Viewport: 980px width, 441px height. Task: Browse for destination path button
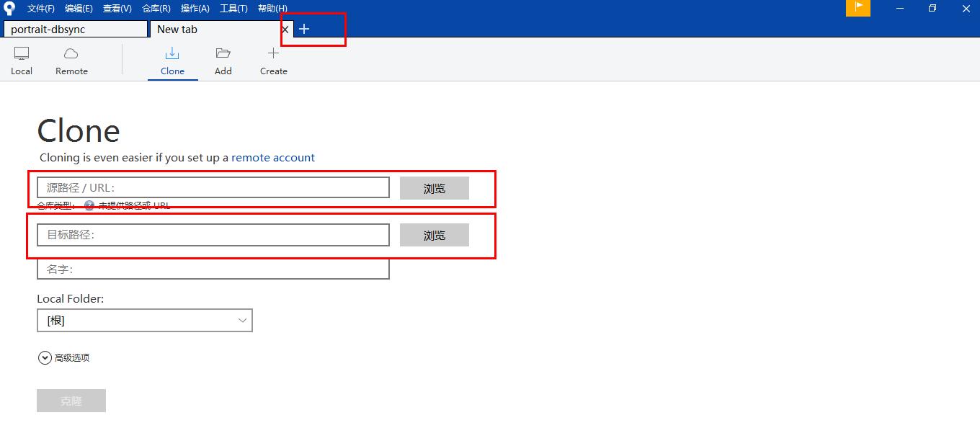435,235
